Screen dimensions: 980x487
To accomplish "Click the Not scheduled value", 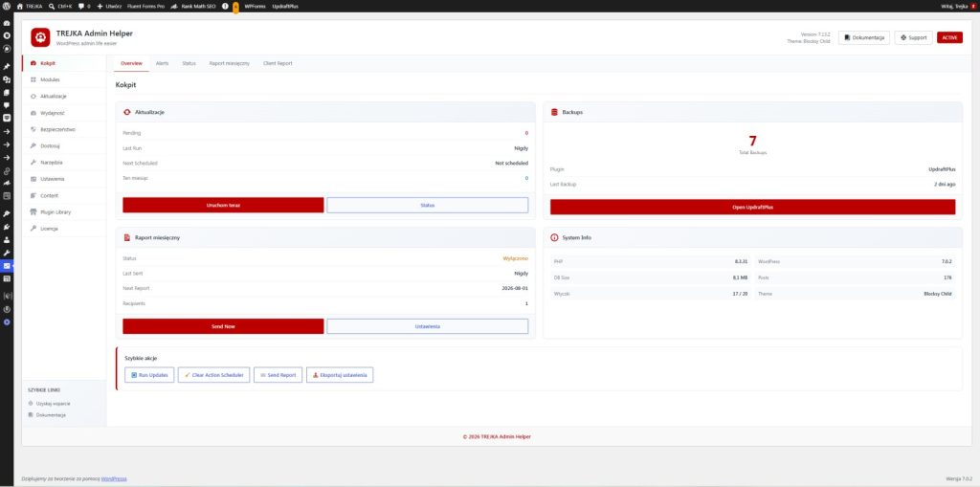I will (x=511, y=164).
